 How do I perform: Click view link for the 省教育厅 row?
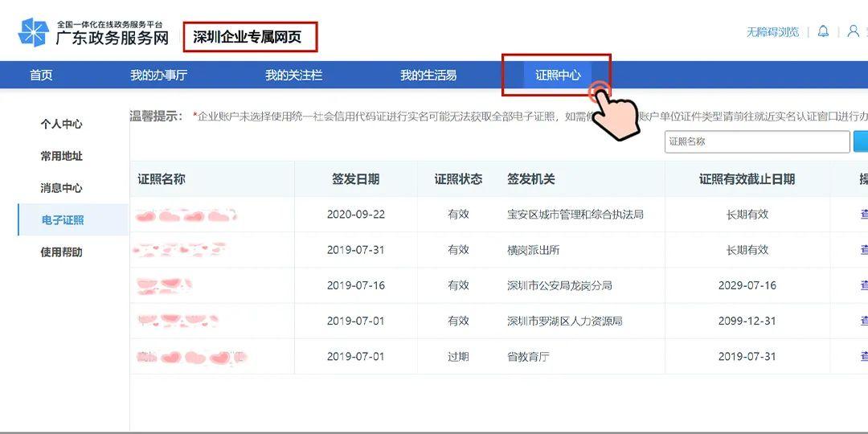pos(863,356)
